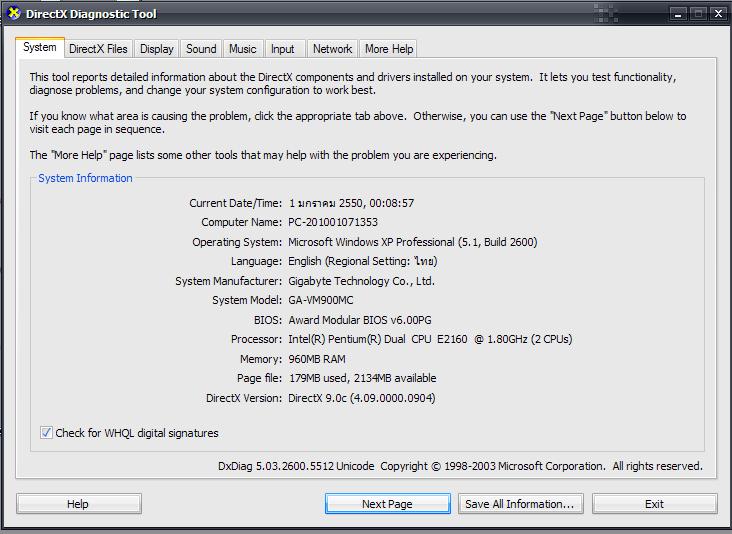Click the Processor value text
Screen dimensions: 732x534
click(430, 339)
